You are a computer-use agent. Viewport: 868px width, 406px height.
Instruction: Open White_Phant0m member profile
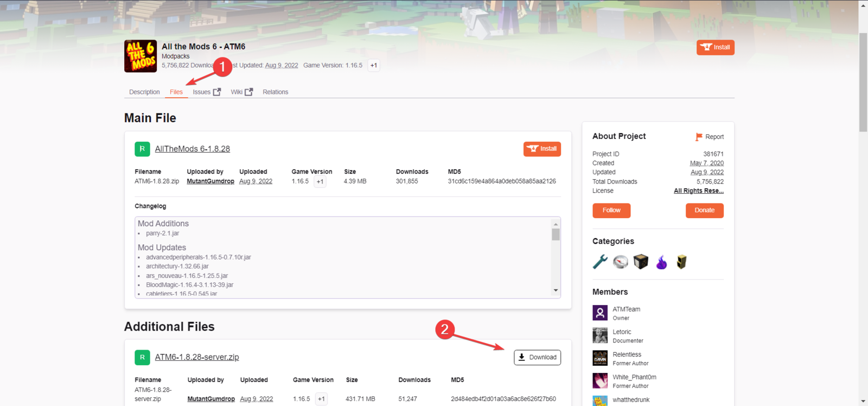coord(634,377)
